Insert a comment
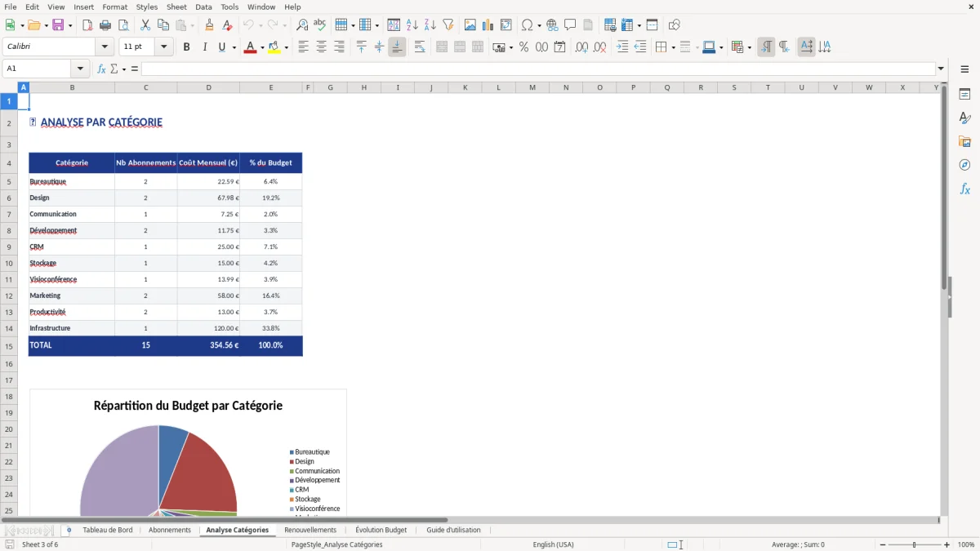Screen dimensions: 980x551 pos(571,24)
